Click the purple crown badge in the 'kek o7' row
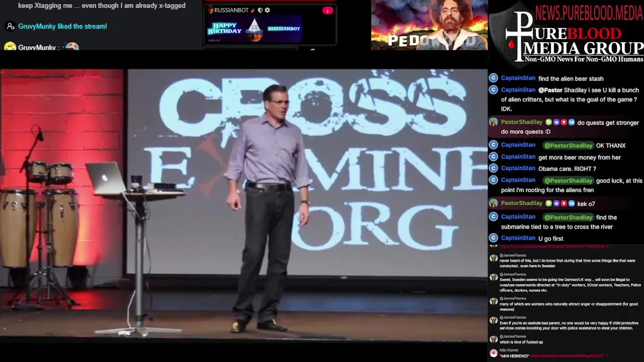This screenshot has width=644, height=362. pyautogui.click(x=556, y=203)
